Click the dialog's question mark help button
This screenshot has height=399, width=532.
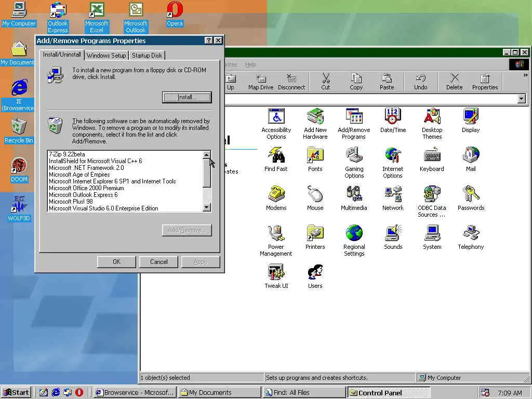209,41
